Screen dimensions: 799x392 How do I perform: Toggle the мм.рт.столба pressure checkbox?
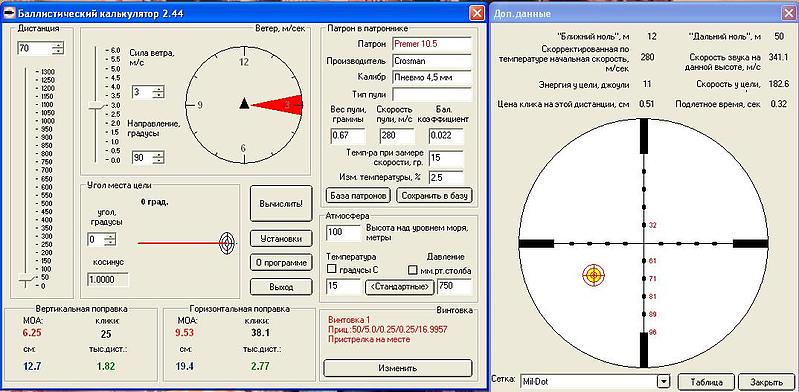pos(413,269)
